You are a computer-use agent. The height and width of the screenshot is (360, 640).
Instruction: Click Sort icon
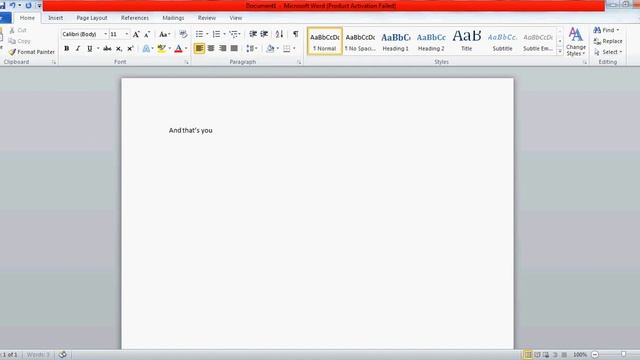pos(279,34)
